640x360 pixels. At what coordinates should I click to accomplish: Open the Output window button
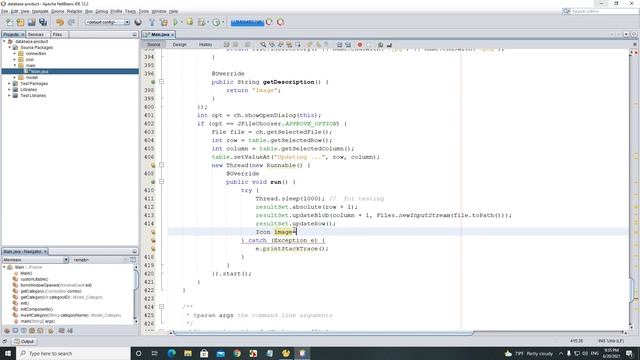[24, 341]
